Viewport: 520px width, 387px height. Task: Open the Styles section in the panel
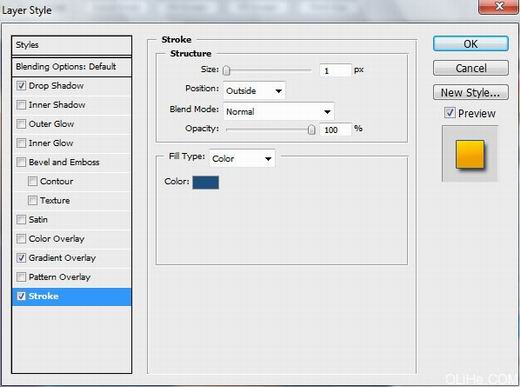click(x=72, y=45)
